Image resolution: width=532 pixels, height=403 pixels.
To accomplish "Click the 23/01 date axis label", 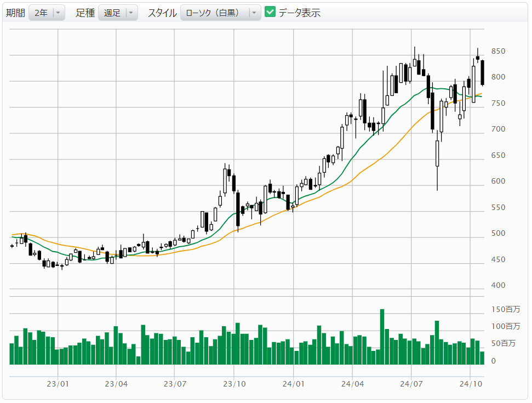I will pyautogui.click(x=58, y=384).
